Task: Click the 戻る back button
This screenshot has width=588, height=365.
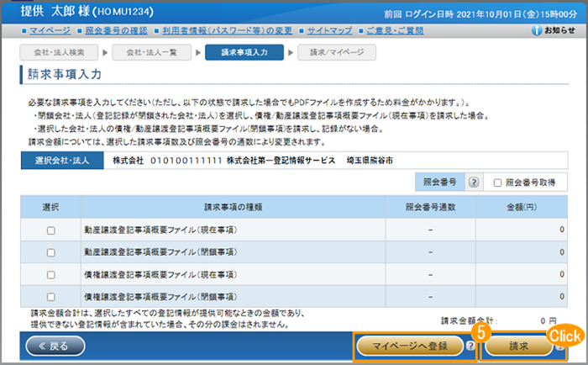Action: pyautogui.click(x=55, y=346)
